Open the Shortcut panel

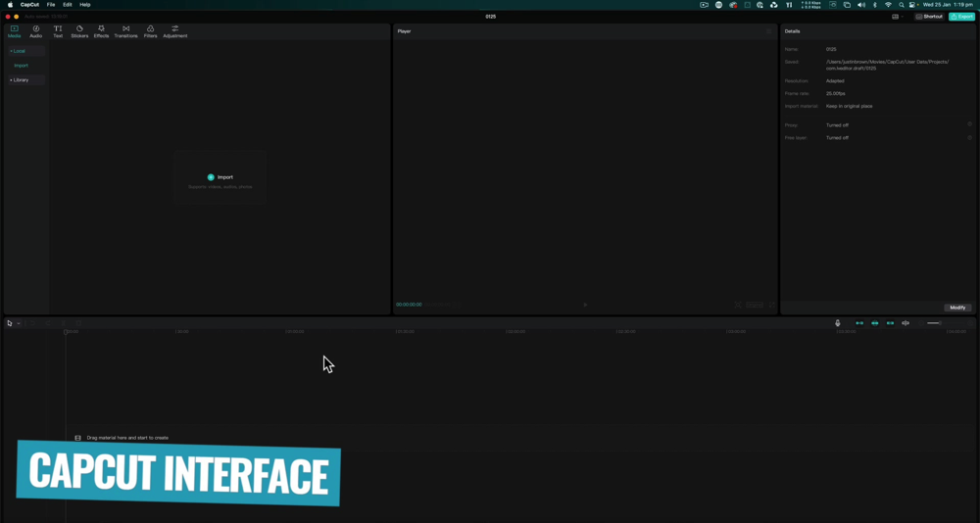pyautogui.click(x=929, y=17)
